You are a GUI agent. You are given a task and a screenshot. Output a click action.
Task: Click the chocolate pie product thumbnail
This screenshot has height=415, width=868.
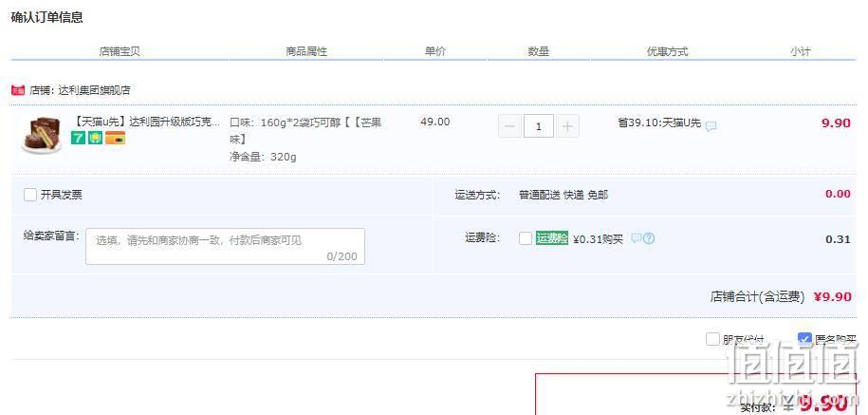[x=42, y=135]
